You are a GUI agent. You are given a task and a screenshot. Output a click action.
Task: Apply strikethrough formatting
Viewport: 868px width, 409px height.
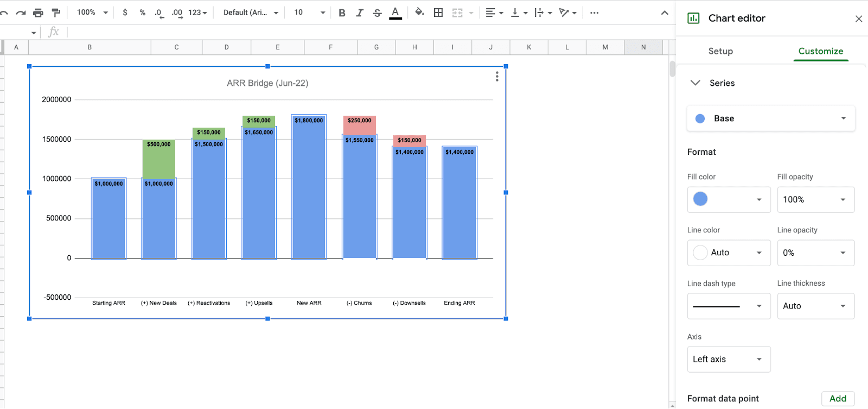[x=377, y=12]
